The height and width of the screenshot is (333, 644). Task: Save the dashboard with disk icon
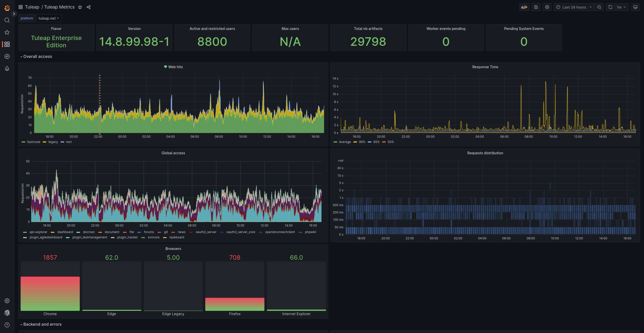tap(536, 7)
